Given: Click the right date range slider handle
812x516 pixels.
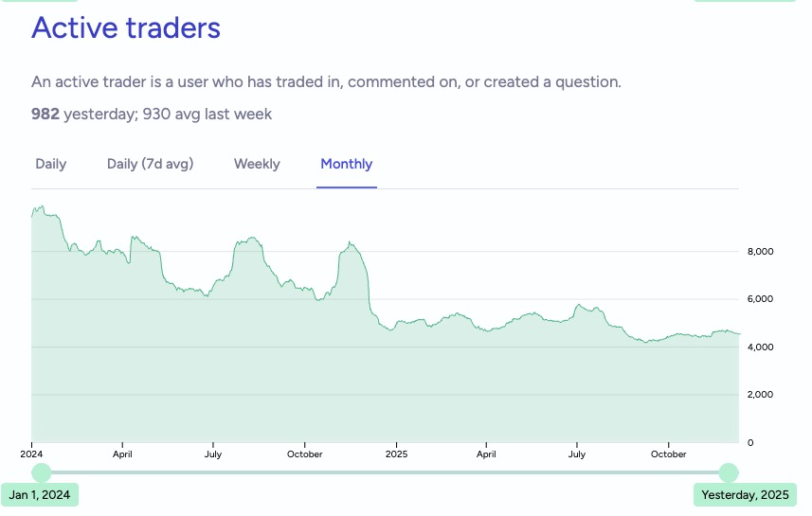Looking at the screenshot, I should 728,472.
